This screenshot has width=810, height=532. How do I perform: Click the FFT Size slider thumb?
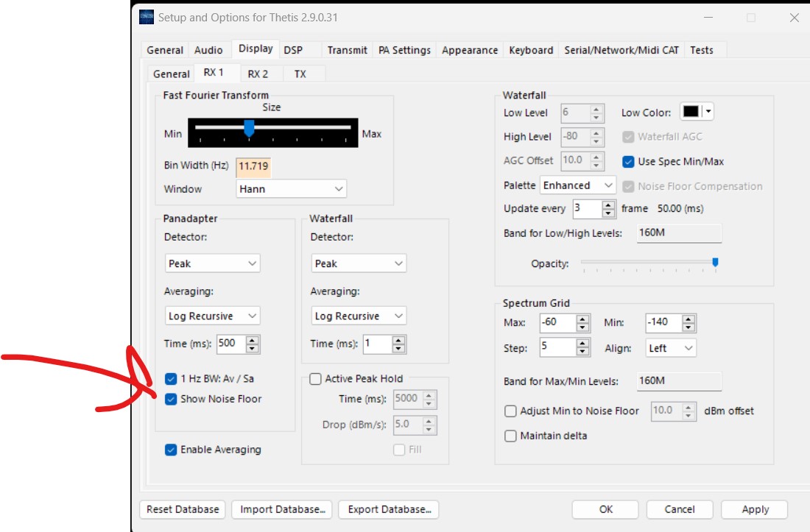pyautogui.click(x=249, y=129)
